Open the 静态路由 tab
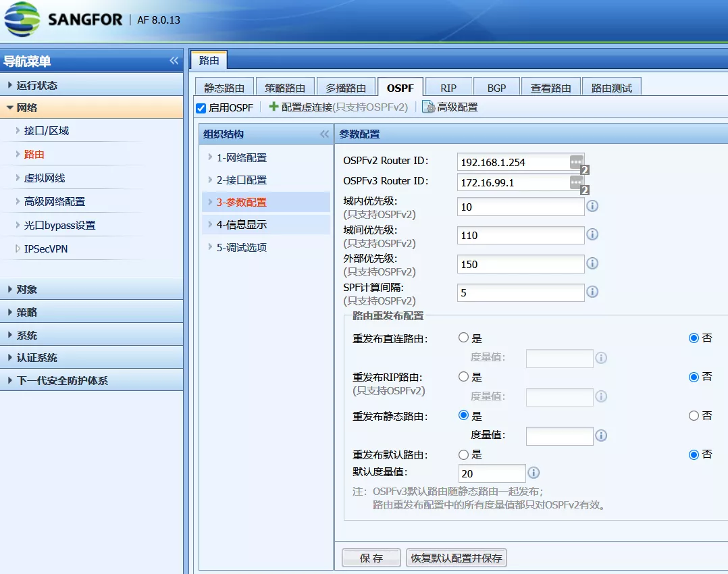This screenshot has width=728, height=574. (x=224, y=88)
